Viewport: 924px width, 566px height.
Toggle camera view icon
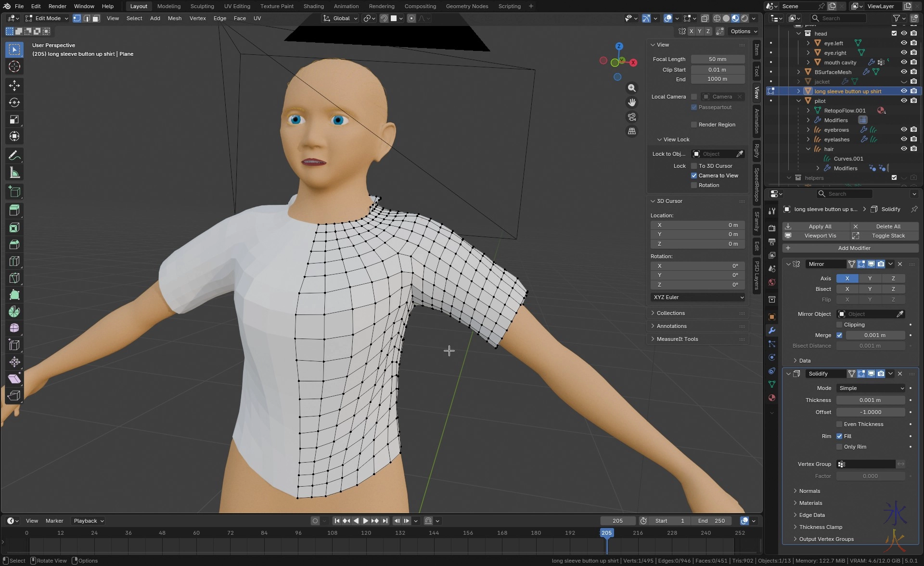[631, 117]
